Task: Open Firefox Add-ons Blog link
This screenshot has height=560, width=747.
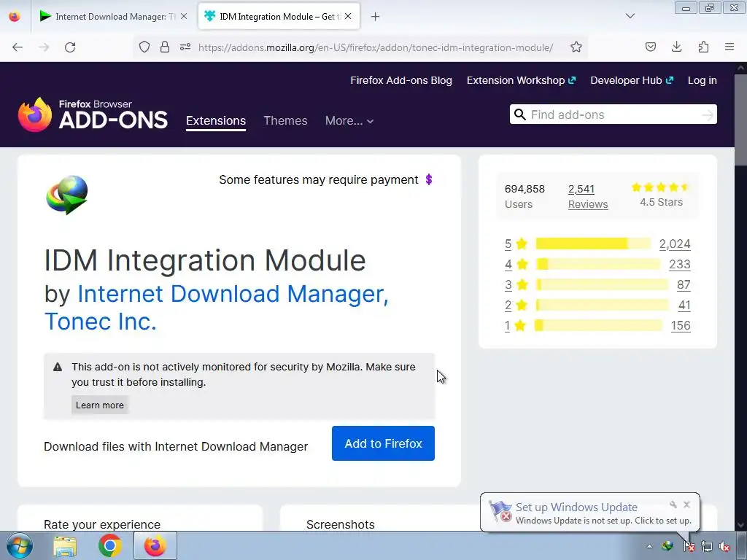Action: pyautogui.click(x=401, y=80)
